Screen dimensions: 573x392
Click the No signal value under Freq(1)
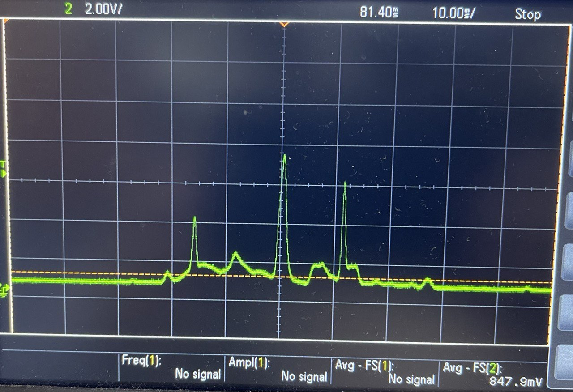point(198,374)
